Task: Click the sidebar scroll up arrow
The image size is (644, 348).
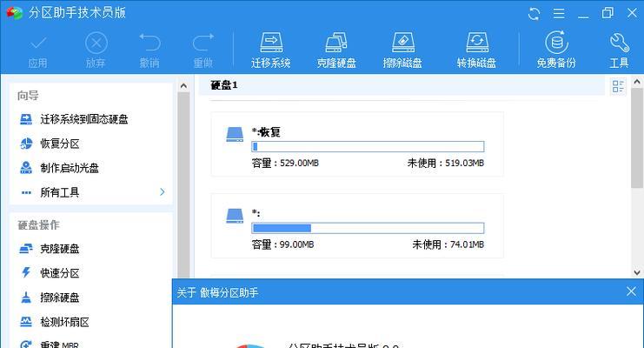Action: (x=183, y=85)
